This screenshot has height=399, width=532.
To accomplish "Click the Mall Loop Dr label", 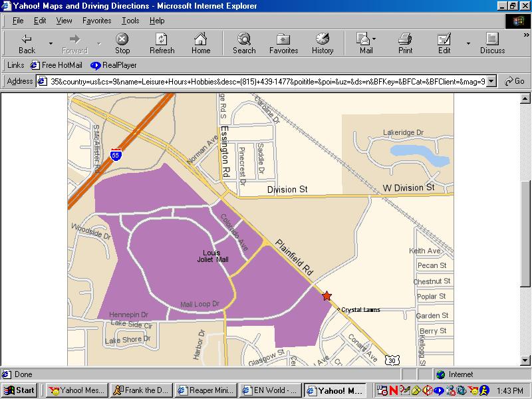I will [200, 304].
